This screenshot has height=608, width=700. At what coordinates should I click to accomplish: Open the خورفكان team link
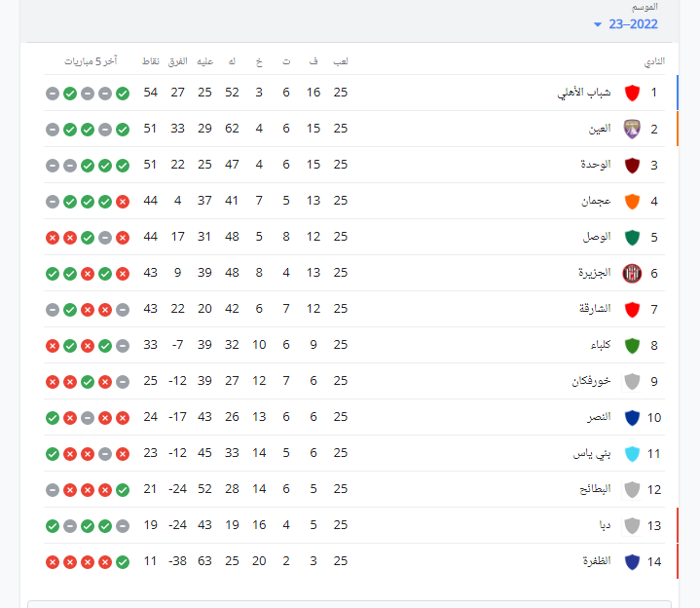coord(591,382)
